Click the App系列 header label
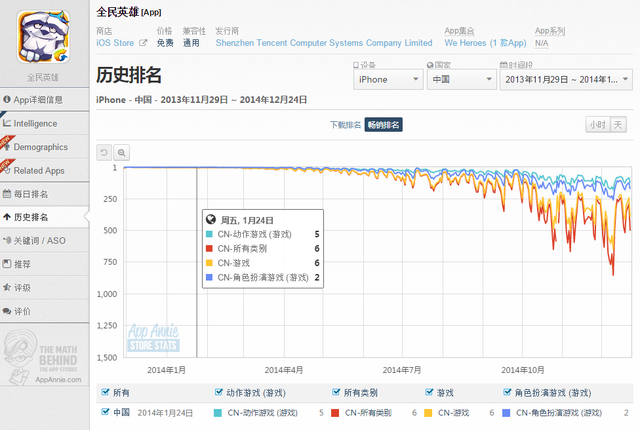The image size is (640, 430). tap(550, 31)
